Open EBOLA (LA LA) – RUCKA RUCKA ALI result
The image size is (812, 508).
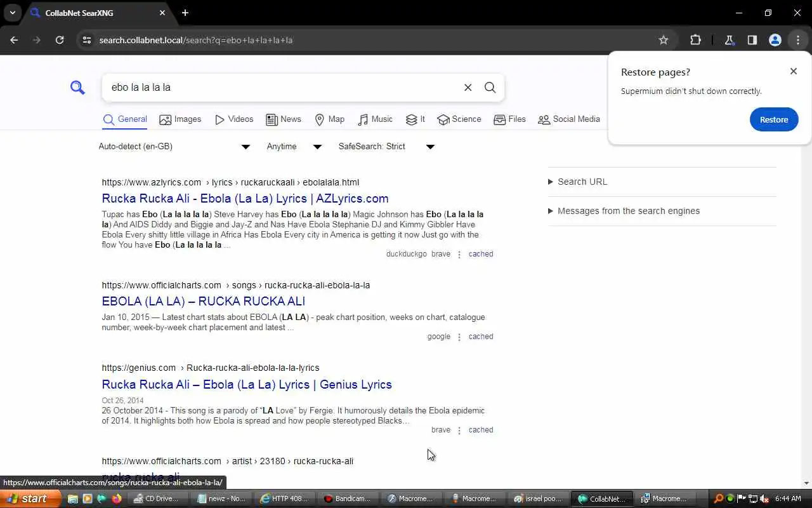click(203, 302)
